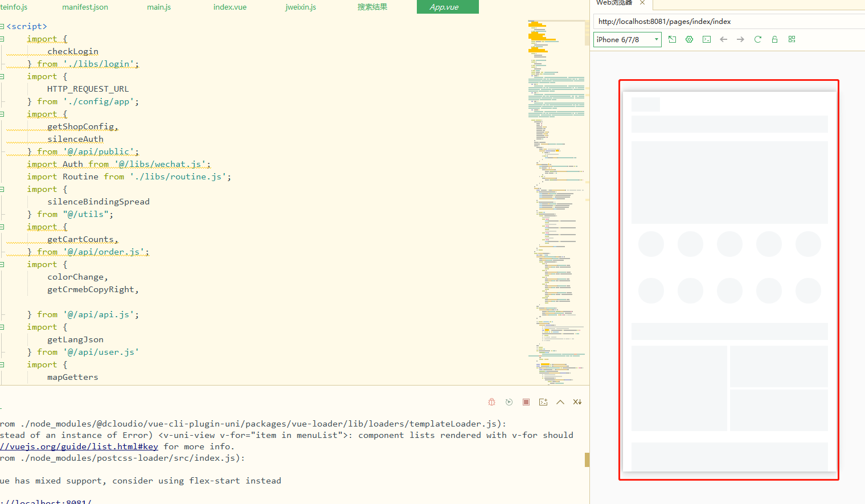The image size is (865, 504).
Task: Open the iPhone 6/7/8 device dropdown
Action: [x=628, y=39]
